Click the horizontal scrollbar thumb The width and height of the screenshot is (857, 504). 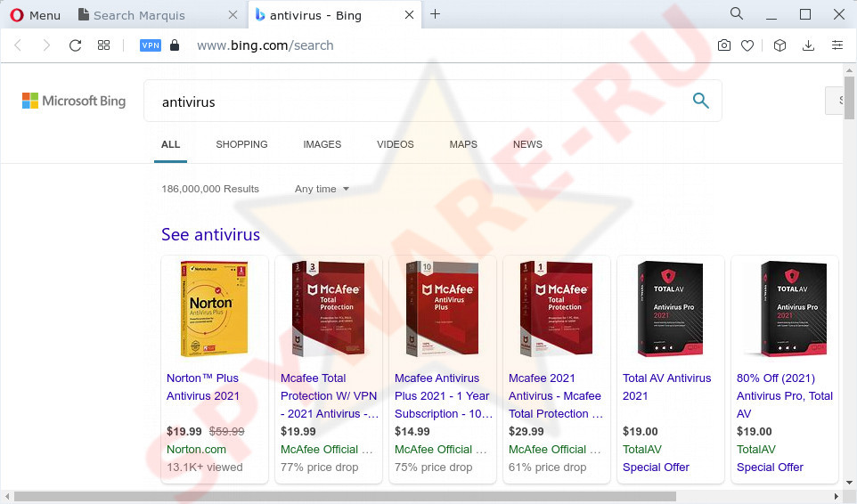[x=345, y=496]
